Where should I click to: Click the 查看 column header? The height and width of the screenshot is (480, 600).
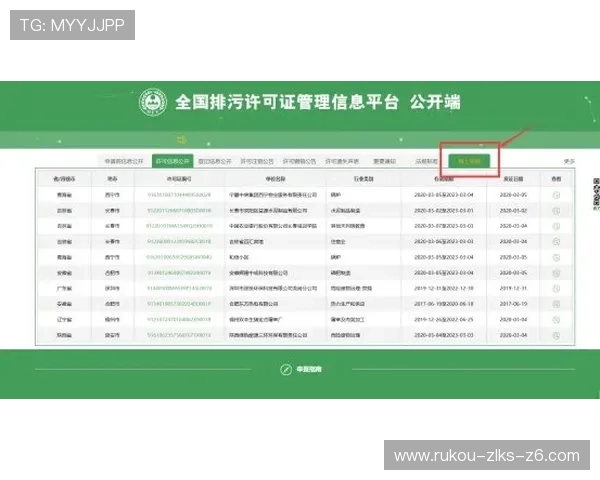tap(556, 179)
